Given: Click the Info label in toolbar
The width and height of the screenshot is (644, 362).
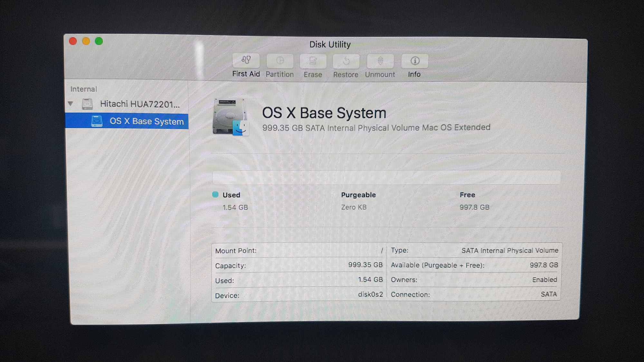Looking at the screenshot, I should 414,74.
